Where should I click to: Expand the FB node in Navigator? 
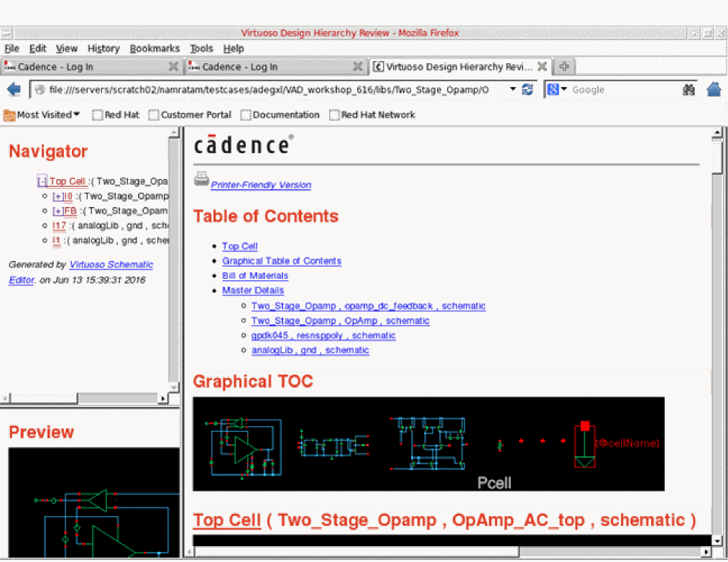pyautogui.click(x=57, y=211)
